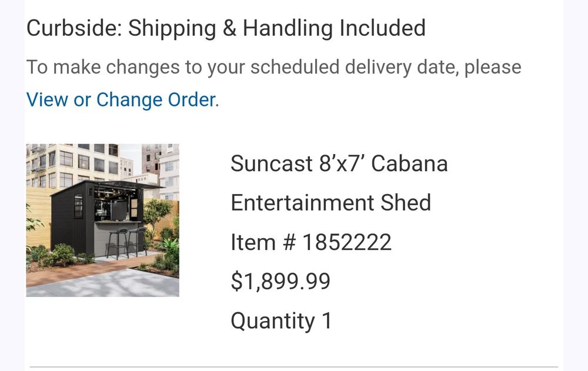Click the horizontal divider below the order item
Screen dimensions: 588x371
tap(293, 366)
